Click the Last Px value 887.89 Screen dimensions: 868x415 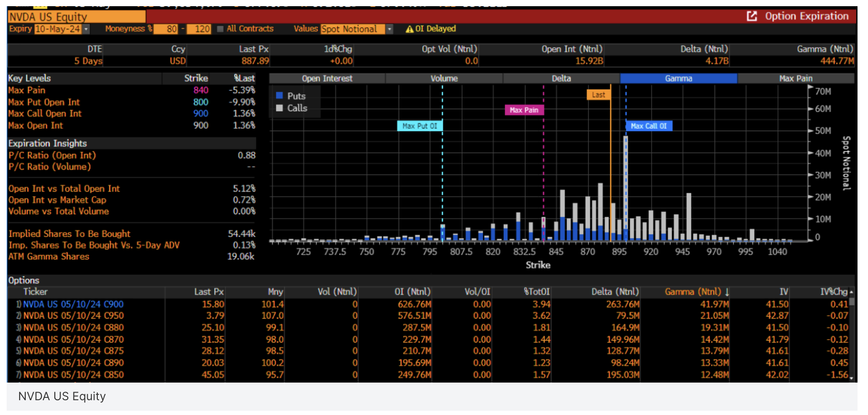[x=255, y=61]
